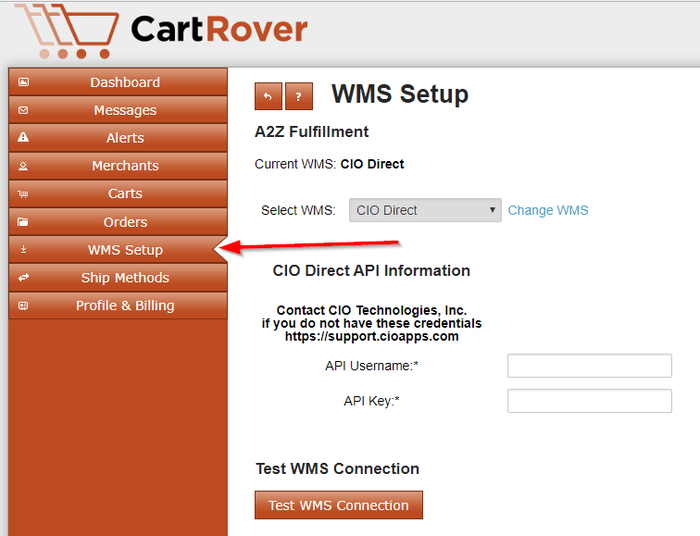Open the Orders page
700x536 pixels.
point(118,222)
